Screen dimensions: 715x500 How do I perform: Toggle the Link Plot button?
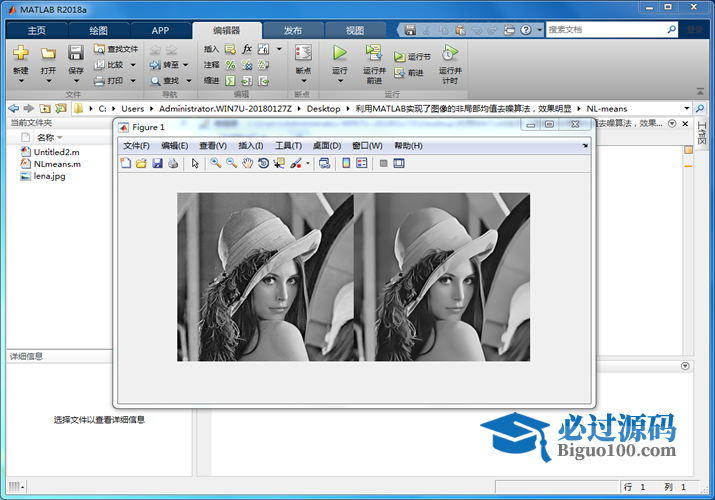(x=325, y=163)
